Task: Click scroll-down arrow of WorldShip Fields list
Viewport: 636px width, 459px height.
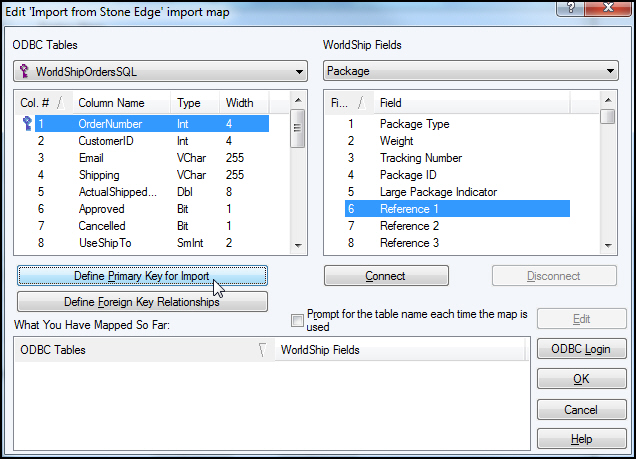Action: 608,245
